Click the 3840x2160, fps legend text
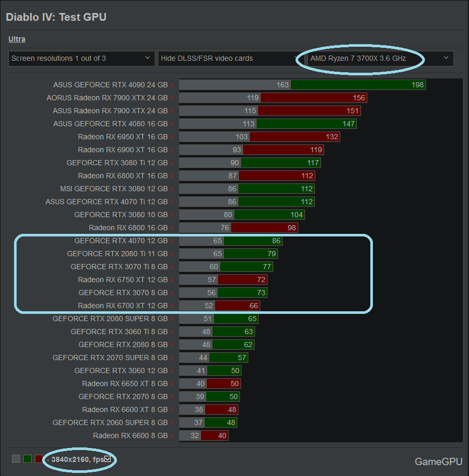Image resolution: width=469 pixels, height=476 pixels. point(78,459)
